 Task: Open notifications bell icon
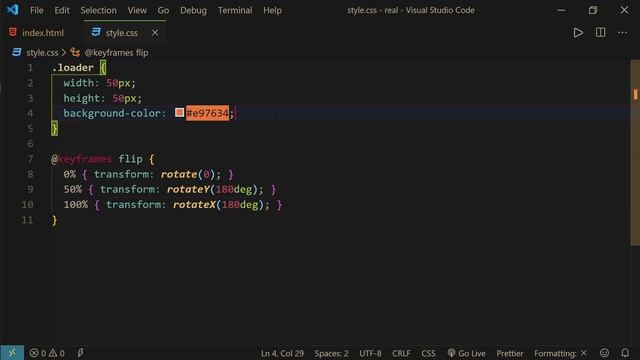point(625,353)
